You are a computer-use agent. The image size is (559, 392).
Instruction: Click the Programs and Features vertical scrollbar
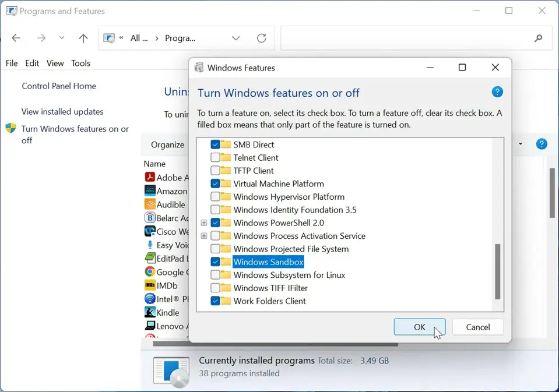552,193
